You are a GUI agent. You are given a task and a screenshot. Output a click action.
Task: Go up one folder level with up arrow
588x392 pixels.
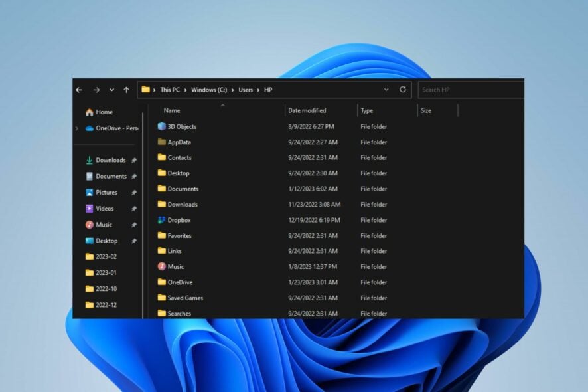pyautogui.click(x=126, y=90)
